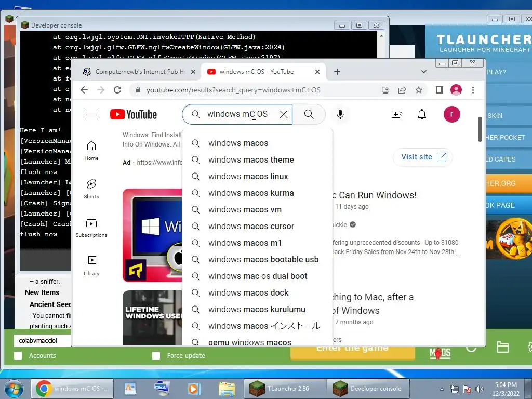The width and height of the screenshot is (532, 399).
Task: Show hidden tray icons arrow
Action: [x=442, y=389]
